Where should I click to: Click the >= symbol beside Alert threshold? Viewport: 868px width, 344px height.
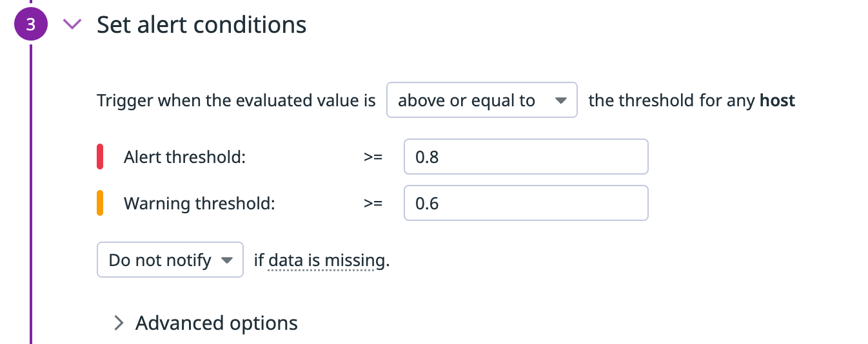coord(373,157)
